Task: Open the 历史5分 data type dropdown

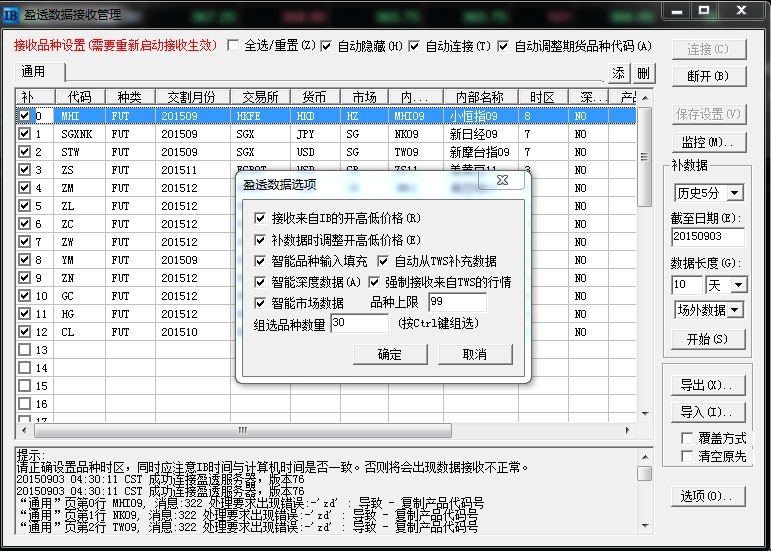Action: point(708,192)
